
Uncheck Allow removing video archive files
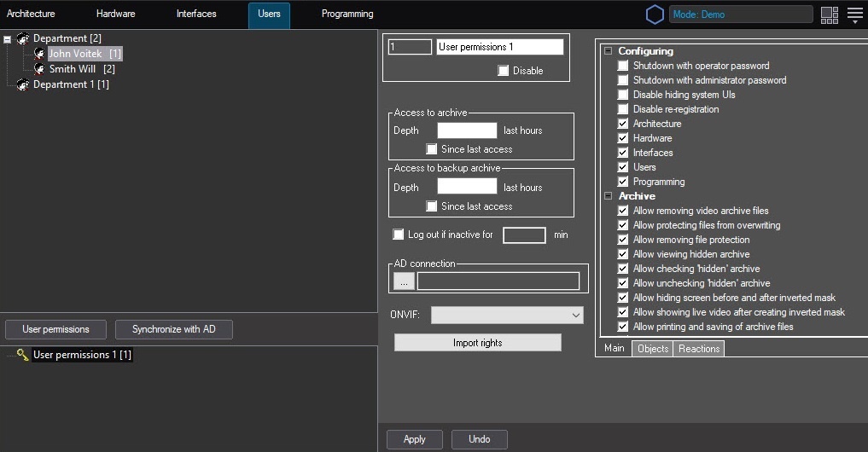coord(623,211)
